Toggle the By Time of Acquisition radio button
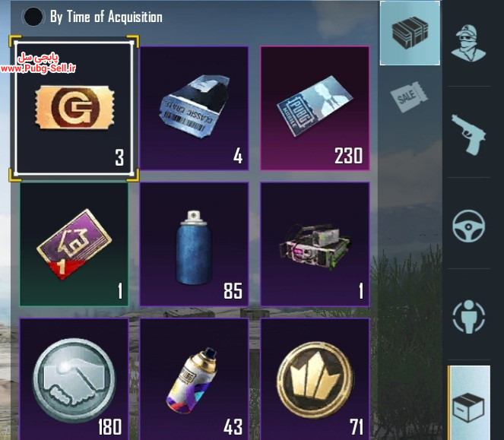504x440 pixels. 33,17
